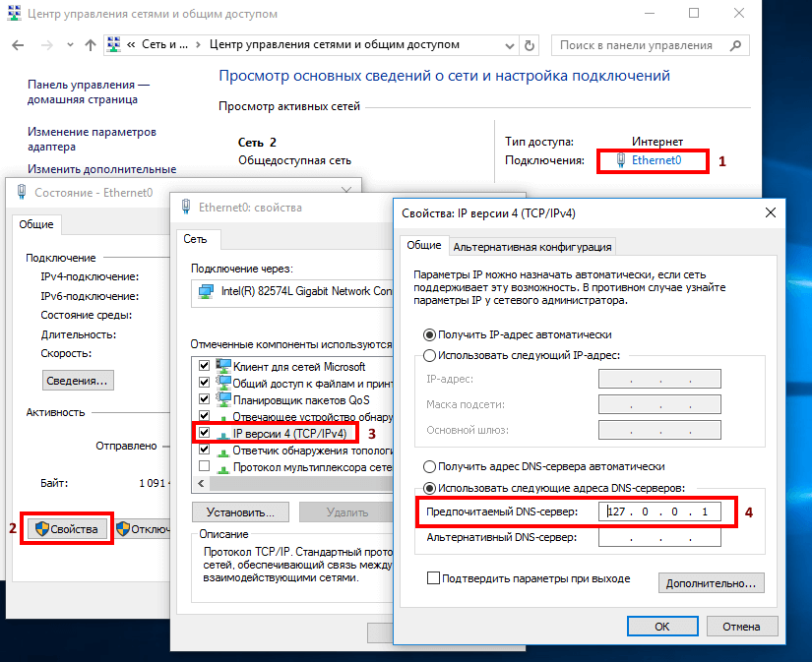
Task: Click the Intel 82574L adapter icon
Action: 206,292
